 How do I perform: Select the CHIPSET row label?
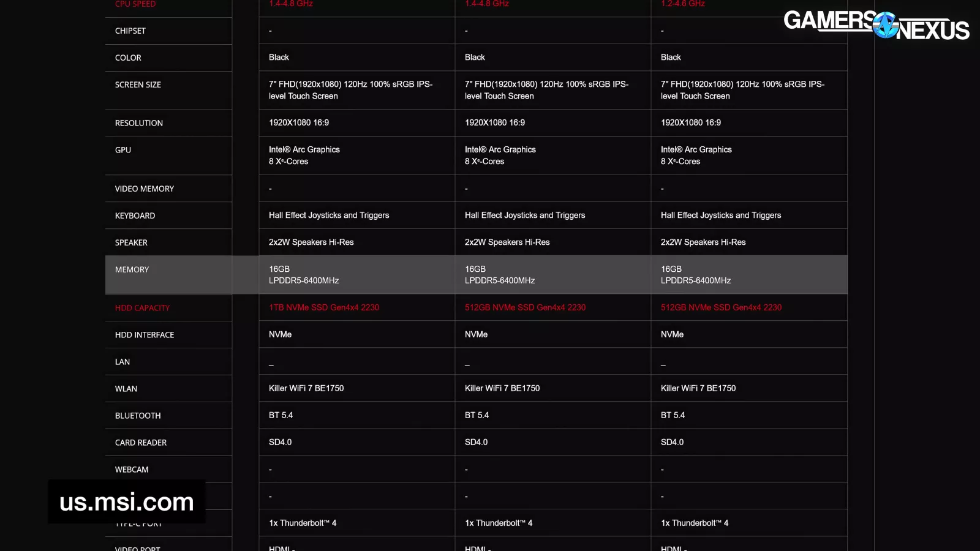pyautogui.click(x=130, y=31)
